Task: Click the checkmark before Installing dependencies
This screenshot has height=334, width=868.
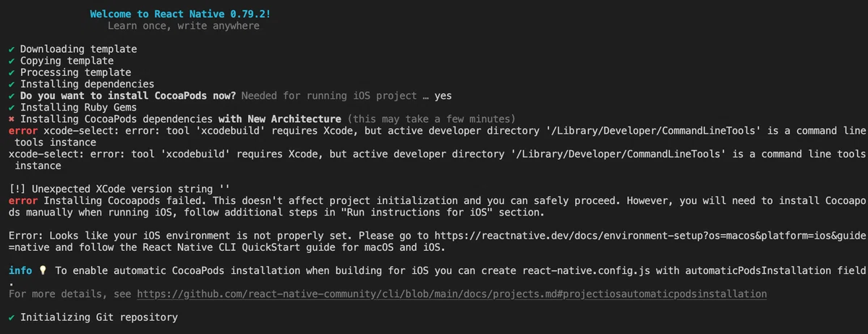Action: click(x=12, y=84)
